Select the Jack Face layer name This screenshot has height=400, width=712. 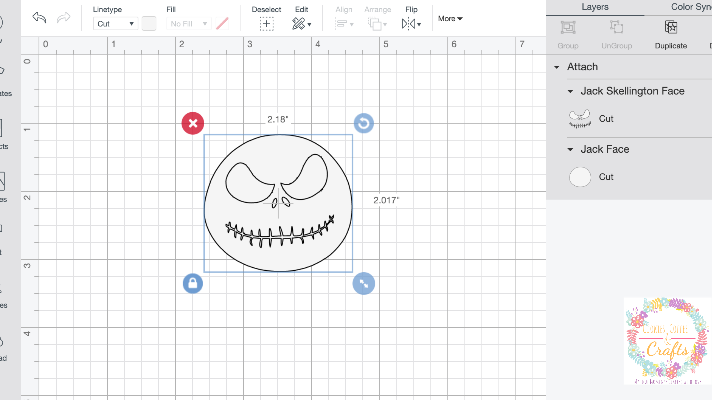(x=605, y=149)
